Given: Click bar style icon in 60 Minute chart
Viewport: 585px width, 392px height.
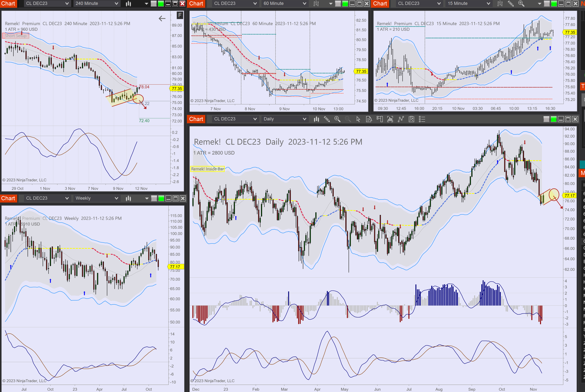Looking at the screenshot, I should [x=316, y=4].
